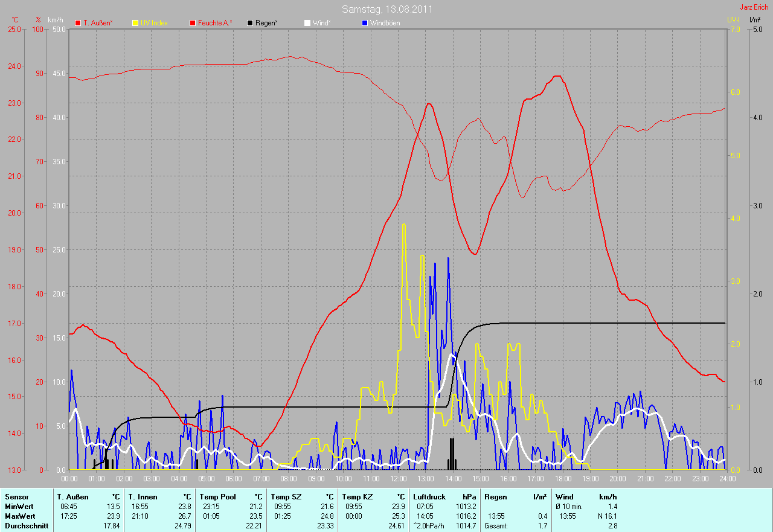Screen dimensions: 773x532
Task: Click the T. Außen minimum time '06:45'
Action: pos(68,507)
